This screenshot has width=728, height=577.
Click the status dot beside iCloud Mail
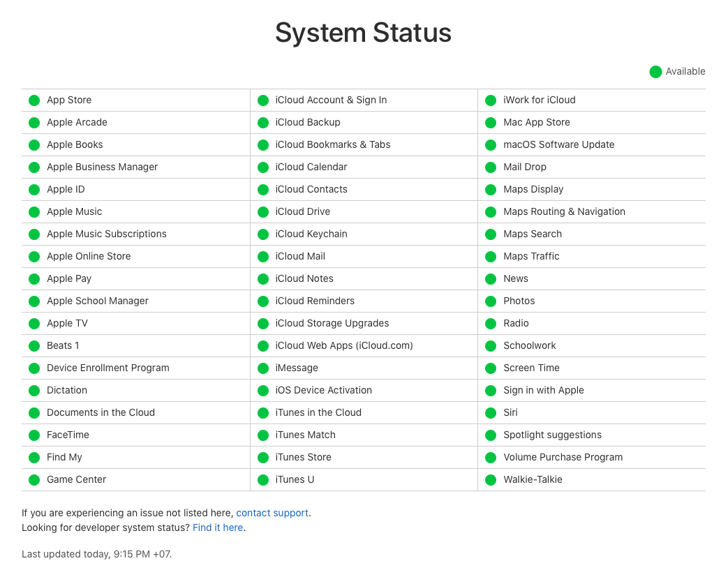coord(263,257)
